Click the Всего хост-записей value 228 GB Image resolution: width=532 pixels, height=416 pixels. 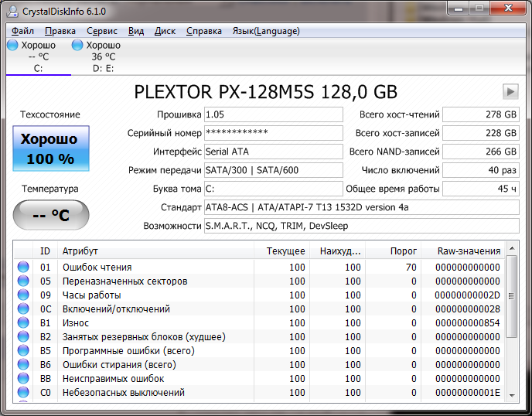pos(481,133)
